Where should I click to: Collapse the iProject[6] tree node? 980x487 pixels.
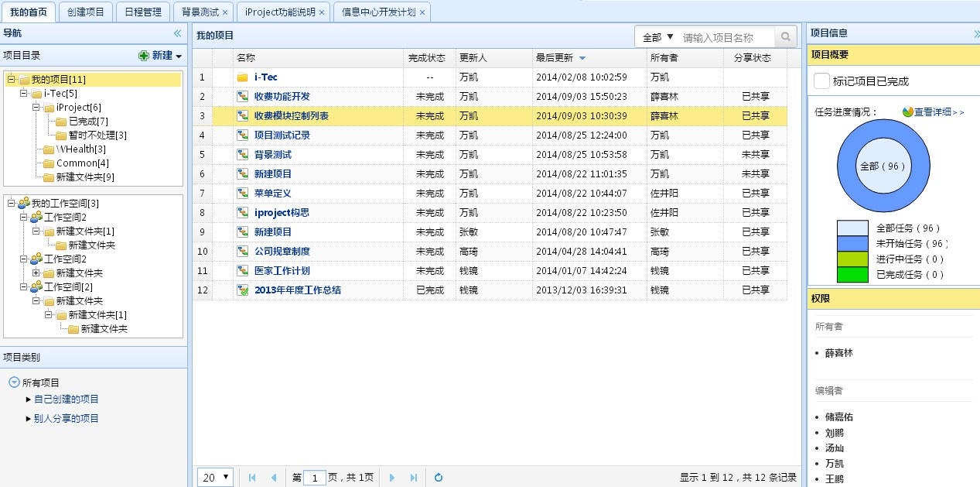tap(36, 108)
